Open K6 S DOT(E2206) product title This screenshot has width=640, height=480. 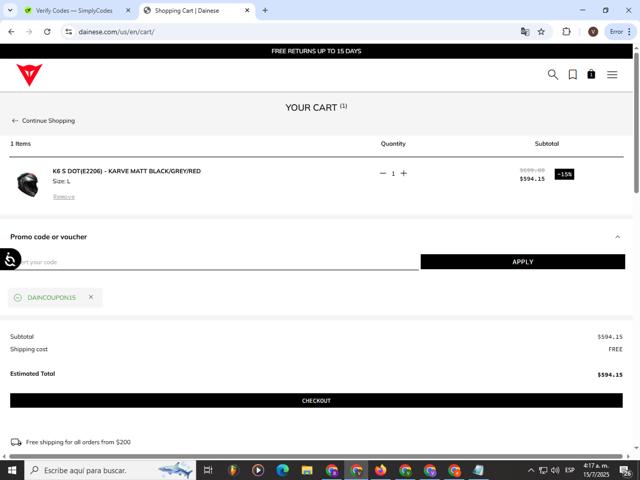pos(127,171)
